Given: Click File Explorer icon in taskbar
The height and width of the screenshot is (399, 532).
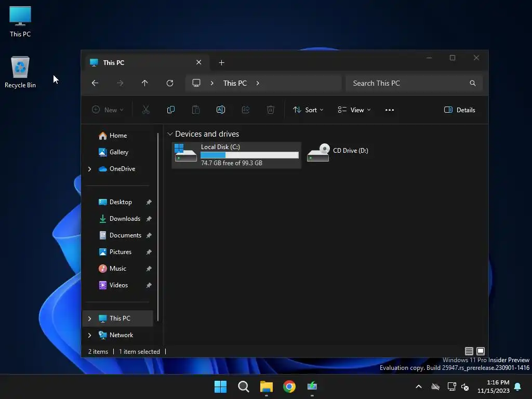Looking at the screenshot, I should (267, 387).
